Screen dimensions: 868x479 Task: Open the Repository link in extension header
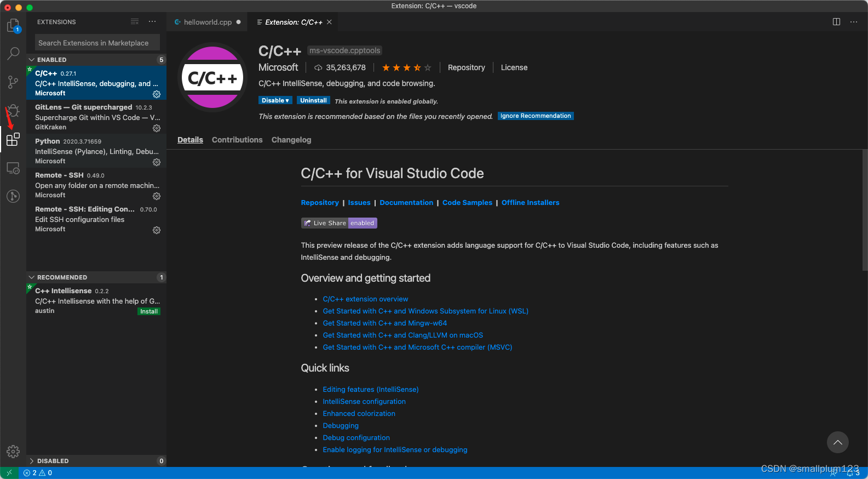click(467, 67)
